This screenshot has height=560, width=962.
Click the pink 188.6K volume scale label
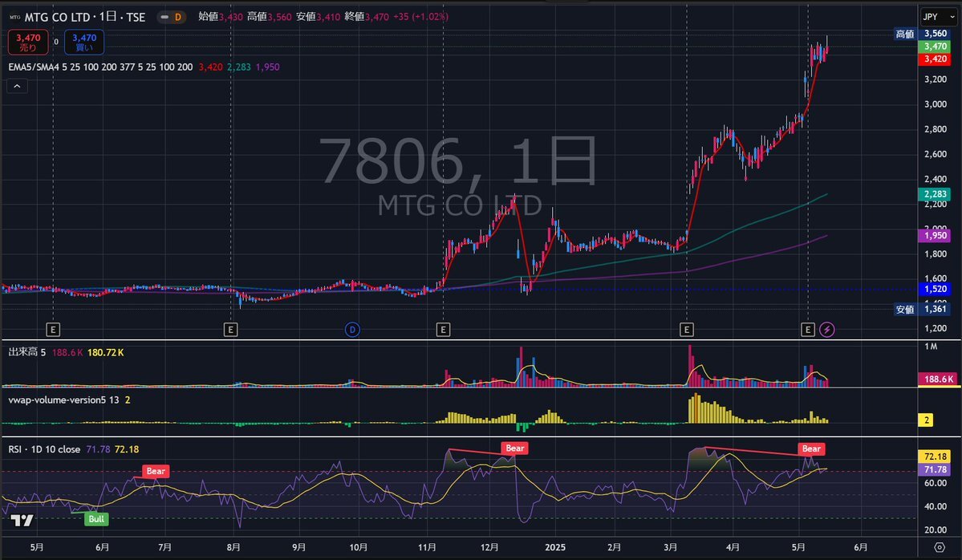click(938, 379)
